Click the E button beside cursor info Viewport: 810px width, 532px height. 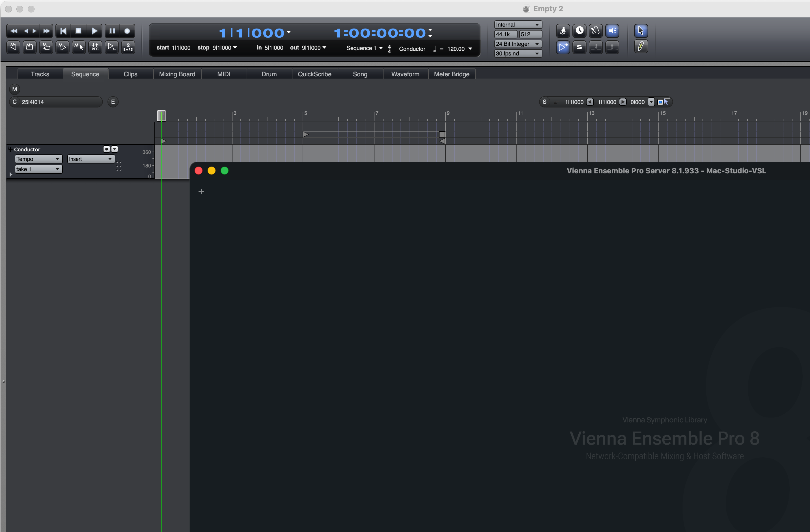(x=113, y=102)
